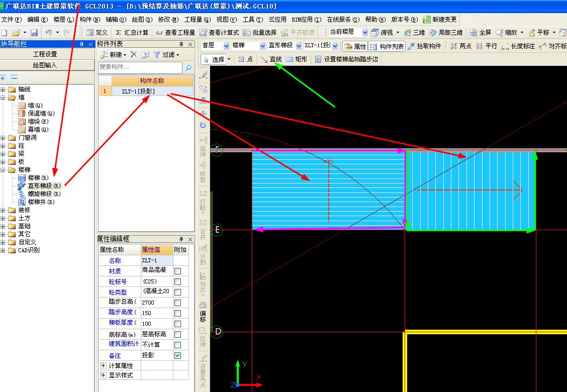Viewport: 567px width, 392px height.
Task: Click 局部三维 partial 3D view
Action: click(x=446, y=33)
